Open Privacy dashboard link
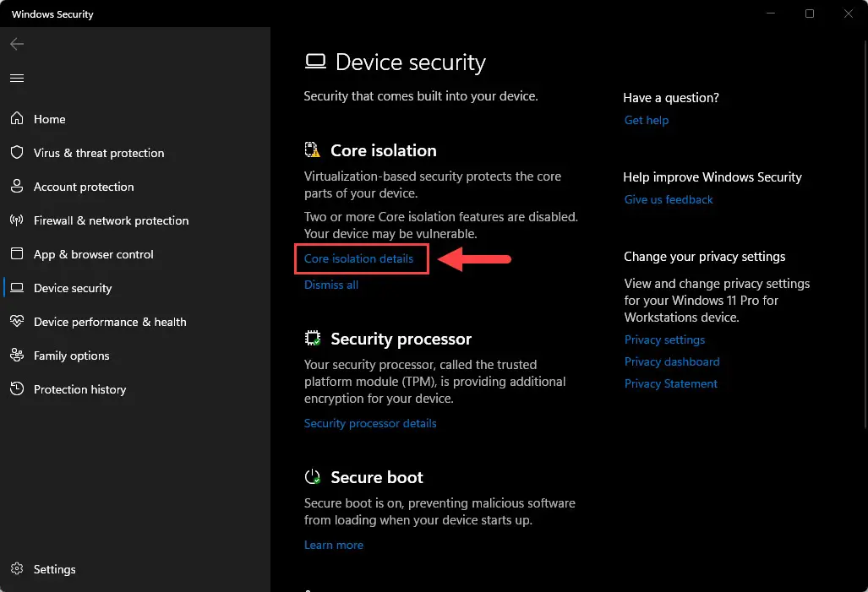868x592 pixels. 672,361
